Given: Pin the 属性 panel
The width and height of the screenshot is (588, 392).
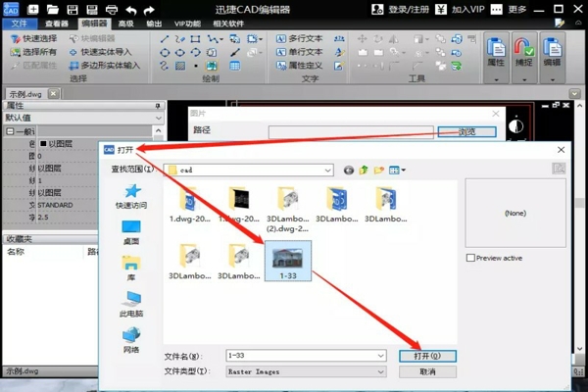Looking at the screenshot, I should point(158,106).
